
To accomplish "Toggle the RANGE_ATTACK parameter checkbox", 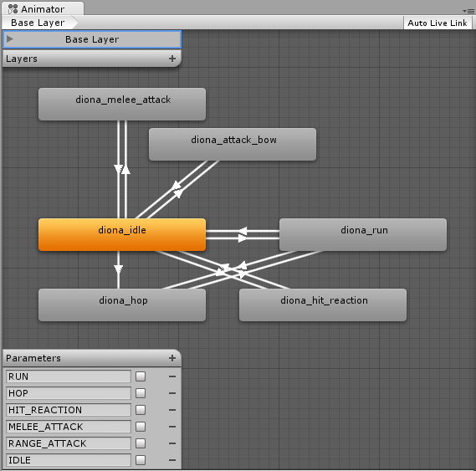I will (x=141, y=443).
